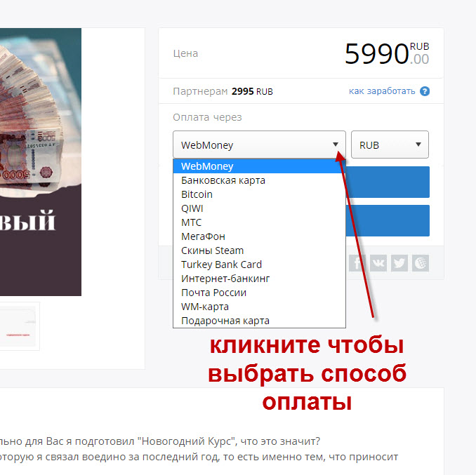The height and width of the screenshot is (475, 476).
Task: Click the blue question mark help icon
Action: [425, 91]
